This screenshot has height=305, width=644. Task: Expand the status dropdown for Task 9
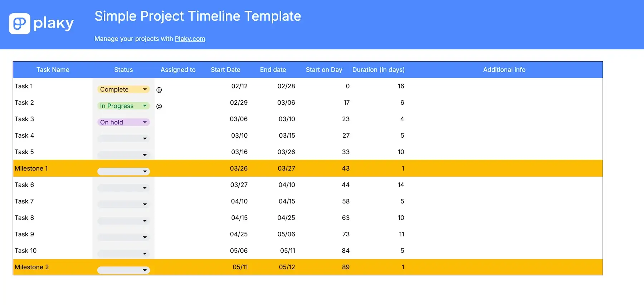click(x=123, y=237)
